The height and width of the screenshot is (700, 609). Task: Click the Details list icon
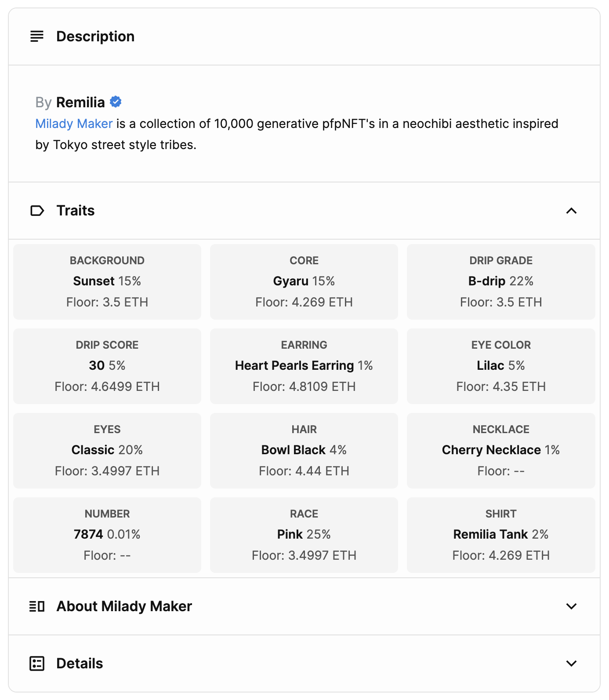pyautogui.click(x=37, y=664)
